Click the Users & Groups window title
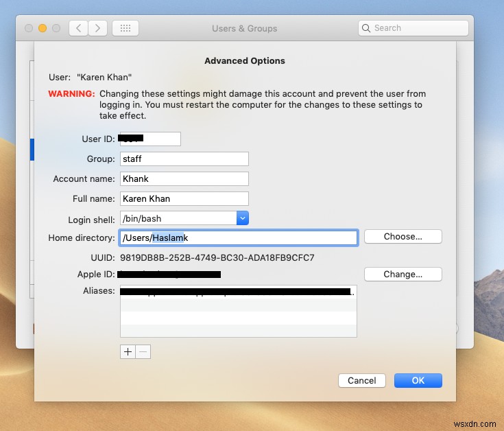Screen dimensions: 504x431 pyautogui.click(x=244, y=28)
